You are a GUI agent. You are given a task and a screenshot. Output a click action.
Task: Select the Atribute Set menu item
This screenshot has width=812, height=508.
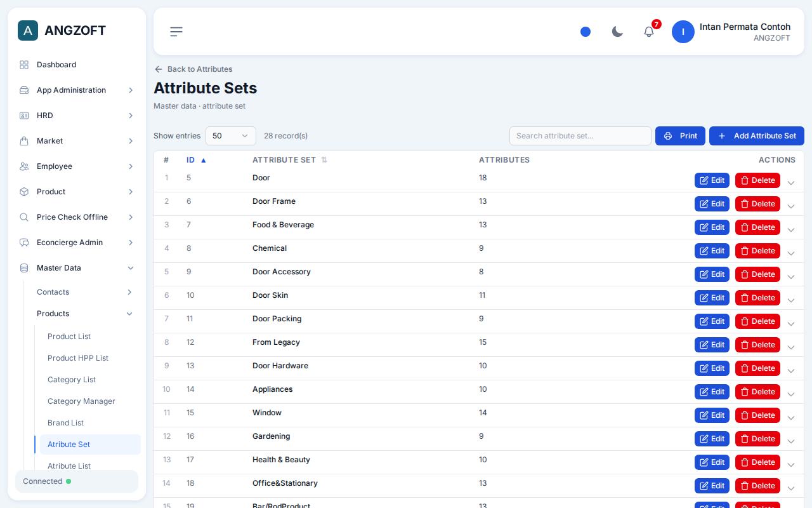coord(90,444)
